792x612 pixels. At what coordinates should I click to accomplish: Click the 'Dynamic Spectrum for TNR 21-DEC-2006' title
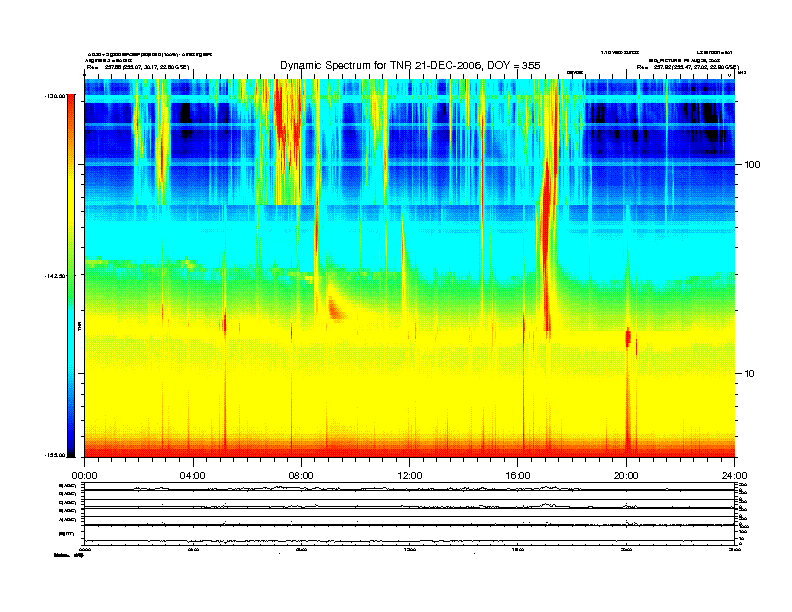(410, 65)
